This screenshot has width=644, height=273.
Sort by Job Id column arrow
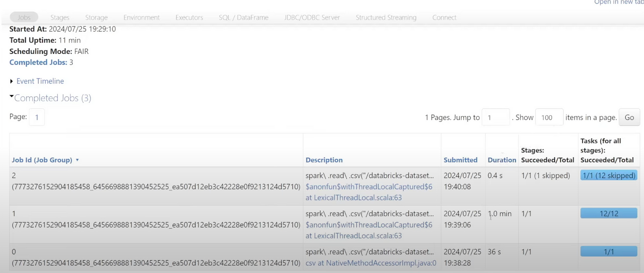77,160
